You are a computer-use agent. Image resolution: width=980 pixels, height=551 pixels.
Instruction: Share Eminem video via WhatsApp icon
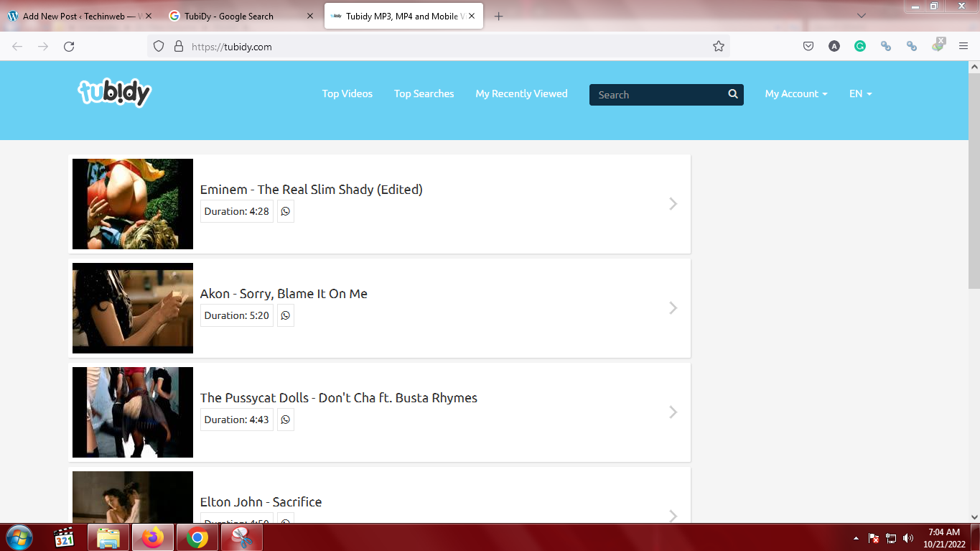click(x=286, y=211)
